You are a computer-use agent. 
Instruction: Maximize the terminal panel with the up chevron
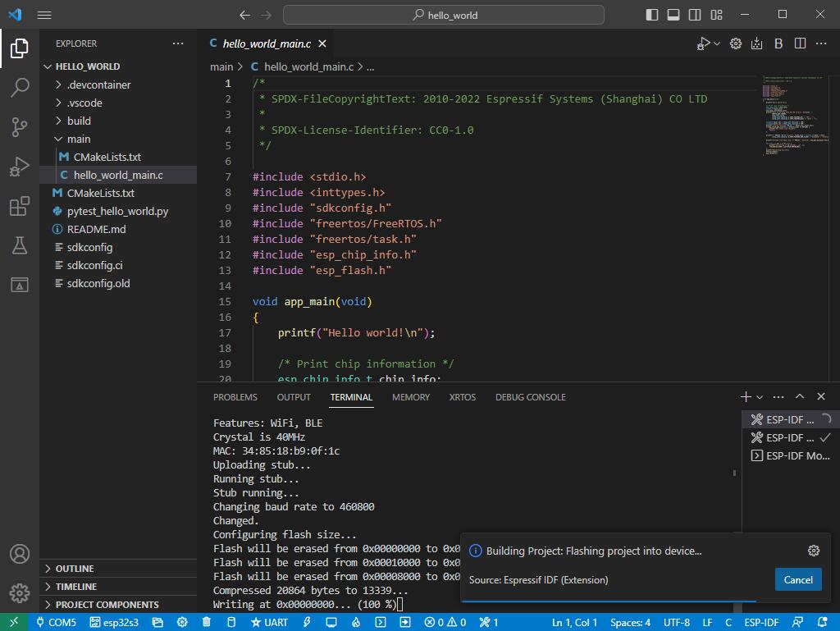pyautogui.click(x=800, y=397)
